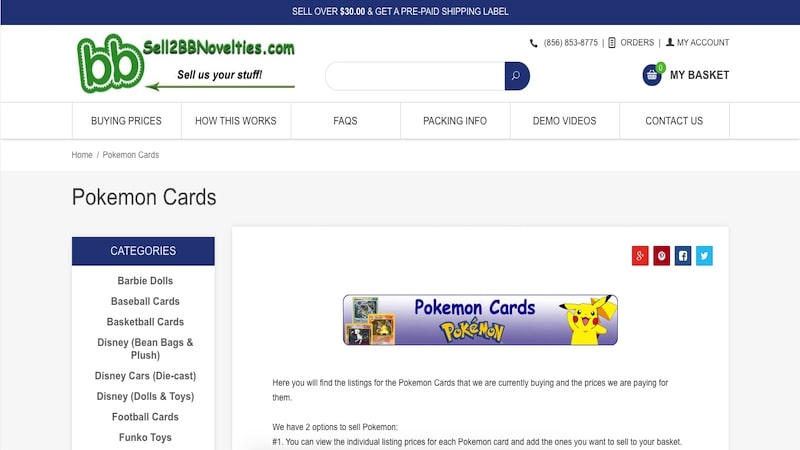The height and width of the screenshot is (450, 800).
Task: Click the Home breadcrumb link
Action: coord(82,155)
